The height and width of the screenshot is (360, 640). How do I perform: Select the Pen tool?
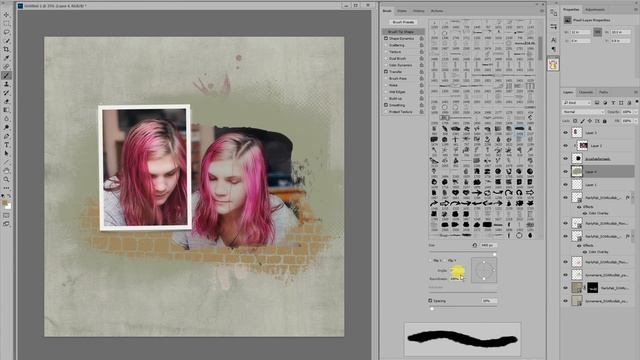[6, 136]
